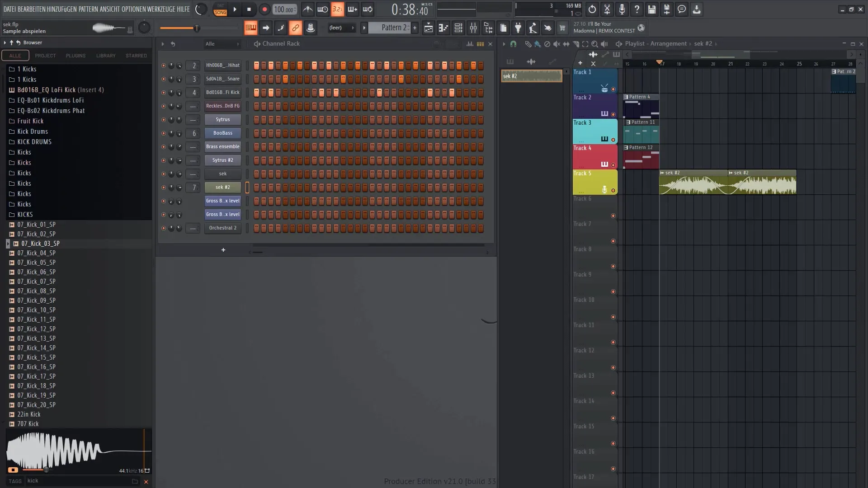Toggle the link/multilink controllers icon
Image resolution: width=868 pixels, height=488 pixels.
click(x=295, y=28)
